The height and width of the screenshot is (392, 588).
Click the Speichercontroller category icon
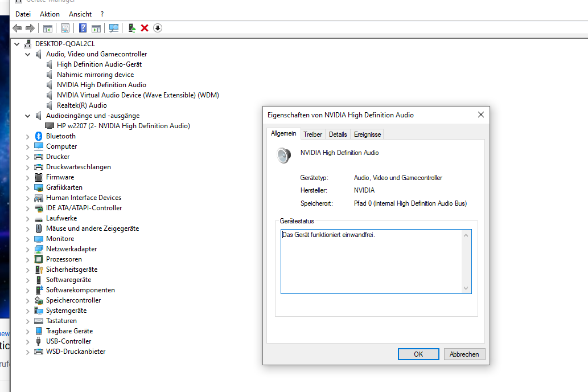coord(39,300)
